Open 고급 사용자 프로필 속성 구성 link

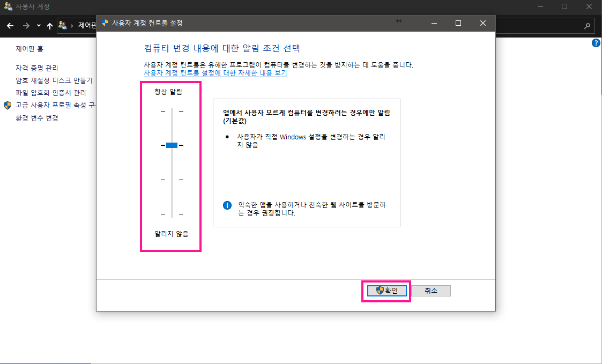tap(56, 105)
